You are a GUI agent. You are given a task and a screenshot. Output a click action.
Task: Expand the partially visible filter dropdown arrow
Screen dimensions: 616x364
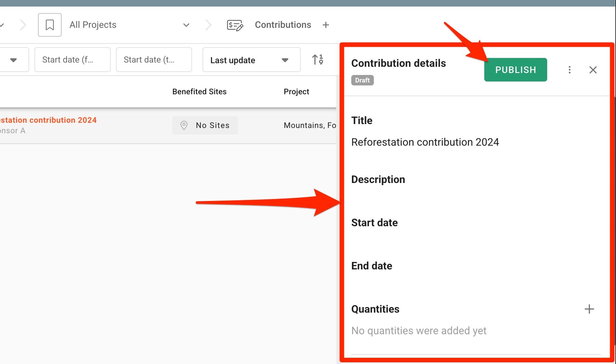13,60
